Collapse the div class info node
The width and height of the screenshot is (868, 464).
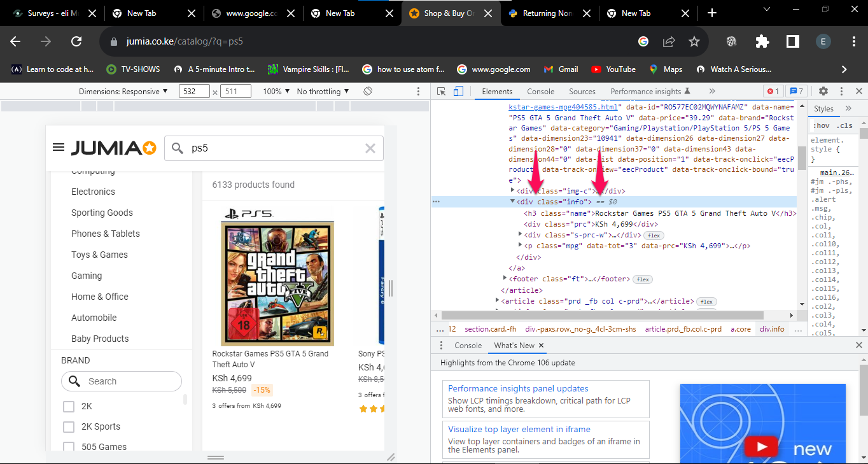tap(513, 201)
